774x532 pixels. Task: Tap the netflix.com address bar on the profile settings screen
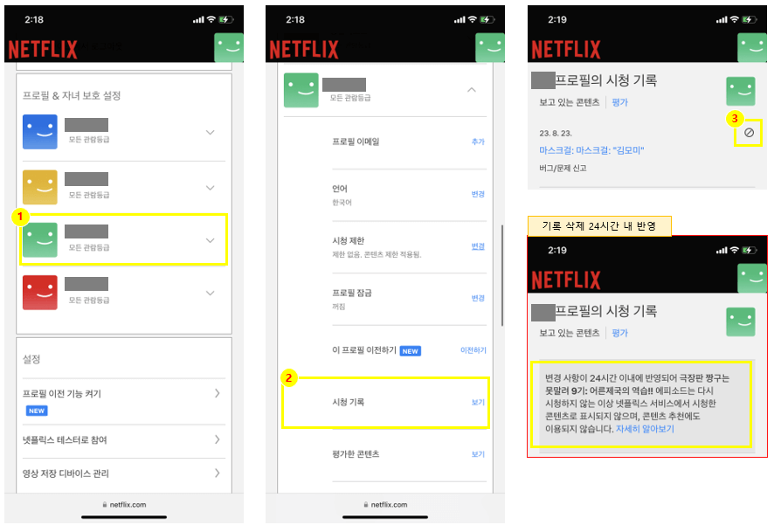click(385, 504)
